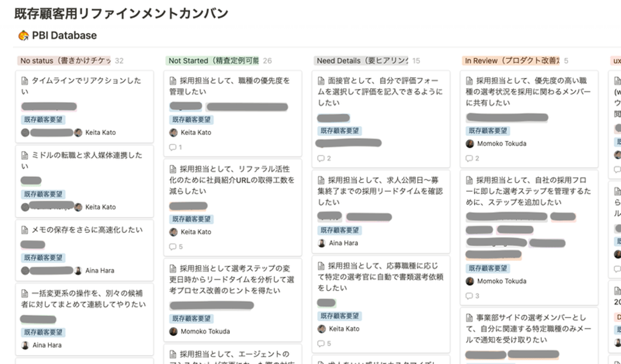Open card ミドルの転職と求人媒体連携したい

coord(86,160)
